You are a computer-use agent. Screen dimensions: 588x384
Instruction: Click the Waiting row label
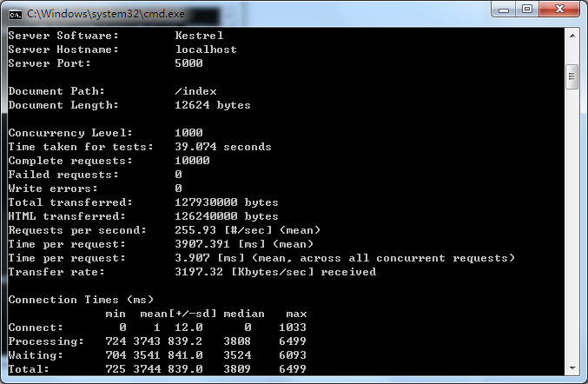click(36, 354)
